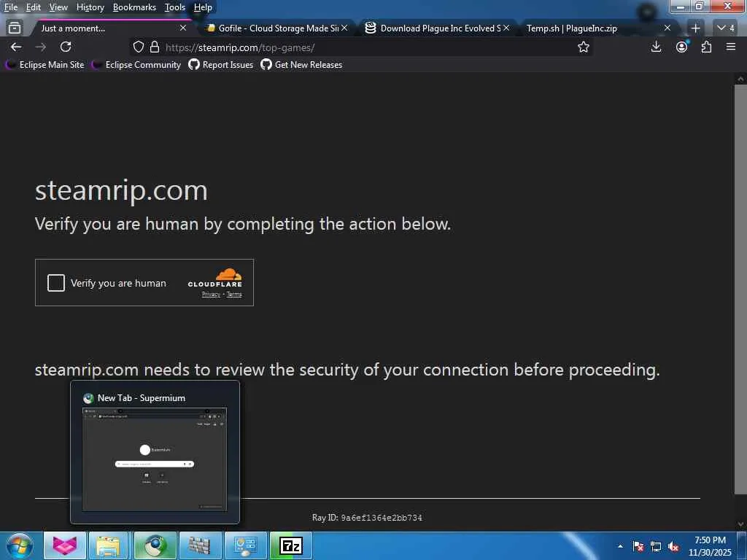
Task: Expand the list all tabs dropdown
Action: click(726, 28)
